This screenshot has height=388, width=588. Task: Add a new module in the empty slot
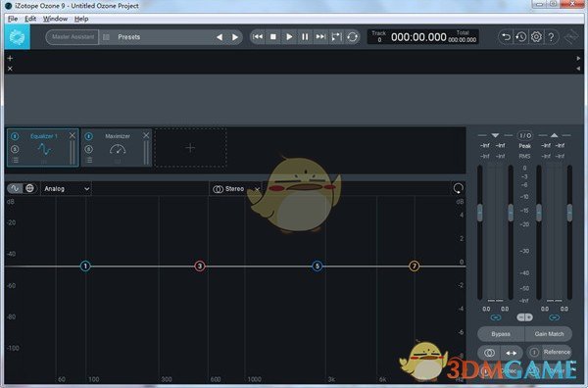pyautogui.click(x=190, y=148)
